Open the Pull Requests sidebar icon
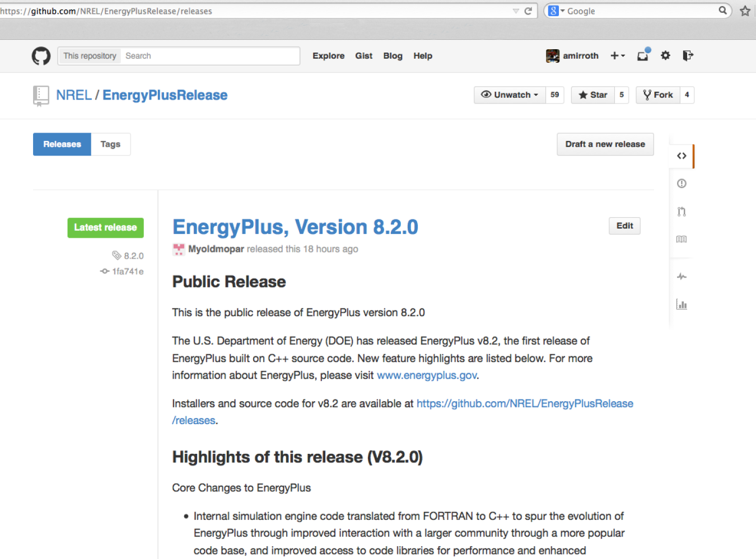The width and height of the screenshot is (756, 559). tap(682, 212)
